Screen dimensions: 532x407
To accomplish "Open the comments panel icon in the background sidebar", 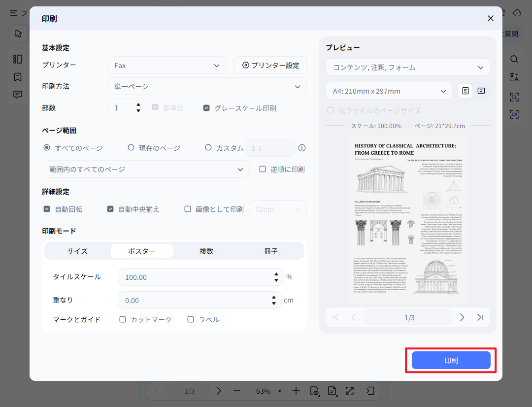I will click(18, 95).
